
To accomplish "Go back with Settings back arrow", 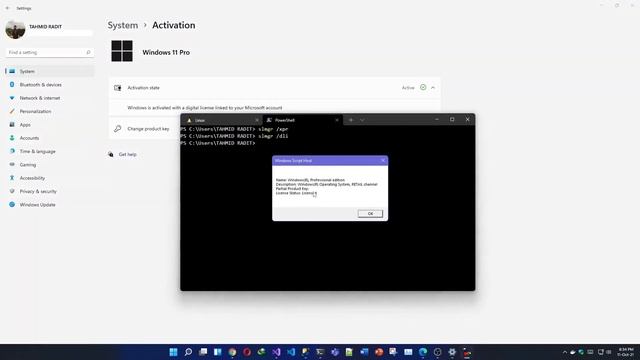I will click(8, 8).
